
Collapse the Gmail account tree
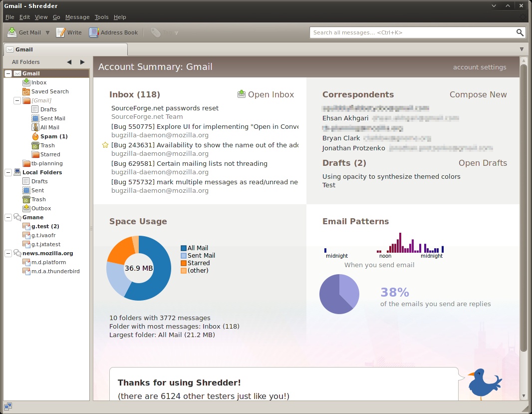click(x=8, y=73)
